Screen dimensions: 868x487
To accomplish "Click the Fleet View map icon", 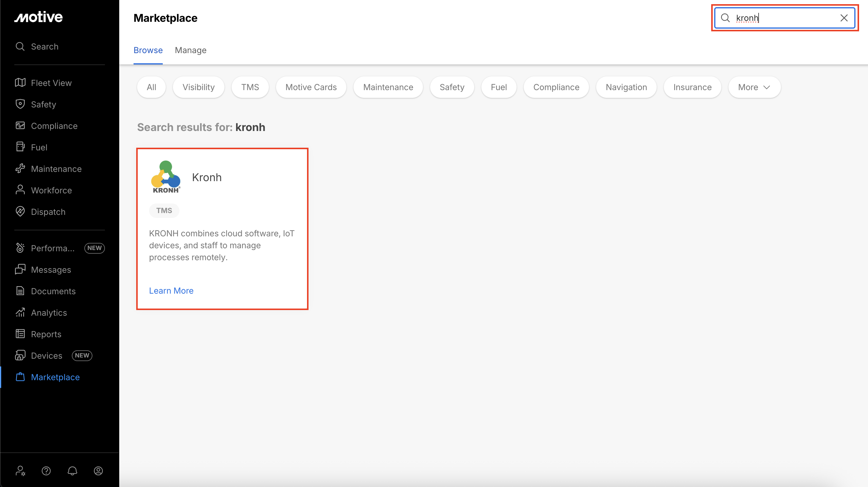I will click(x=20, y=83).
